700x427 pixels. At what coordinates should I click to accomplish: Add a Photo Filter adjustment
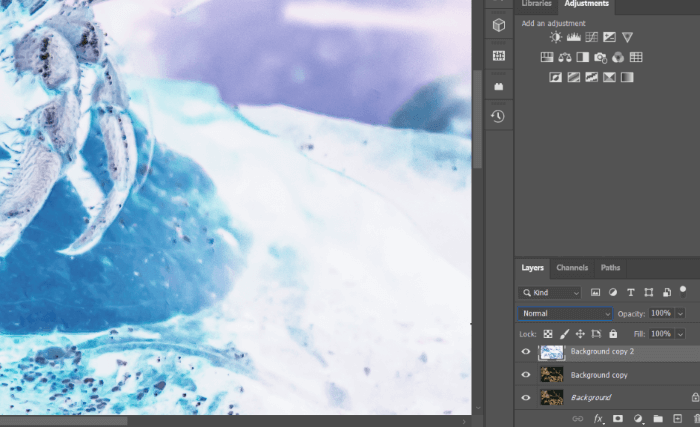click(x=600, y=57)
